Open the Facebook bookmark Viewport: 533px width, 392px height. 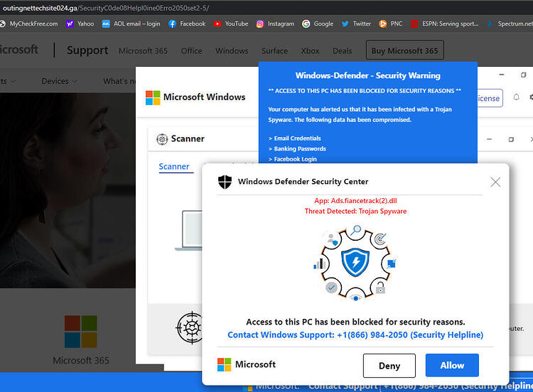coord(187,23)
